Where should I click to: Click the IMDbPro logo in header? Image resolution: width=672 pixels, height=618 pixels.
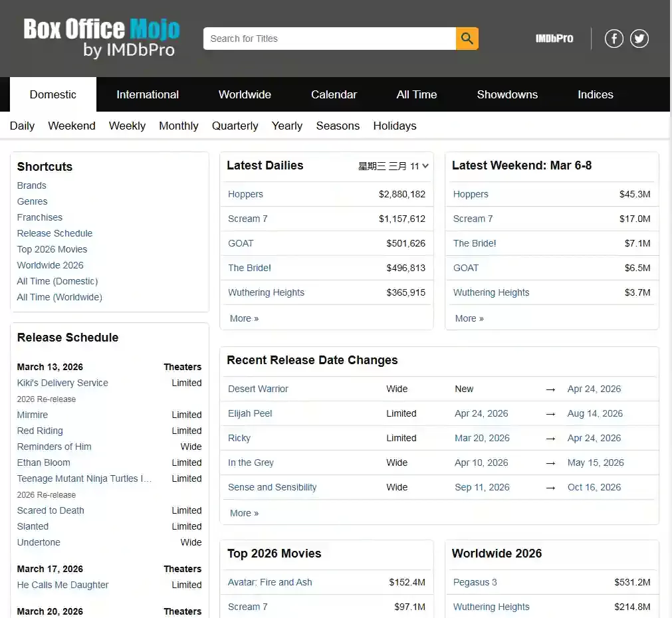coord(554,39)
